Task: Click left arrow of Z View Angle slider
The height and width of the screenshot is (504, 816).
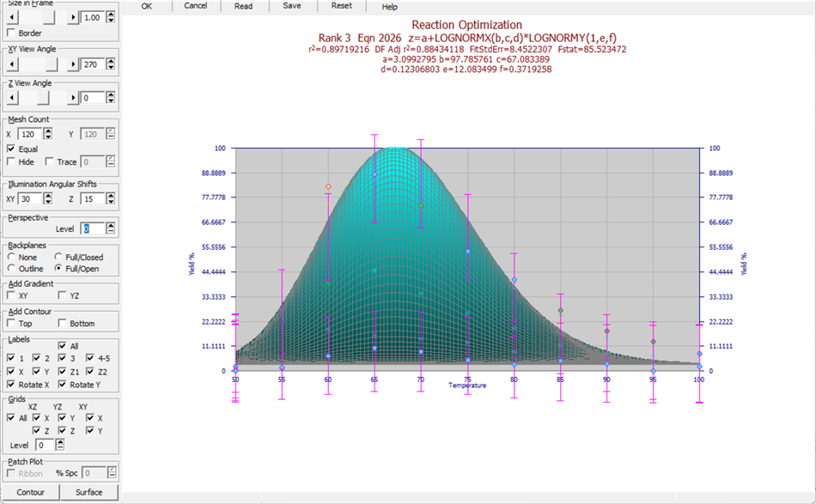Action: (12, 98)
